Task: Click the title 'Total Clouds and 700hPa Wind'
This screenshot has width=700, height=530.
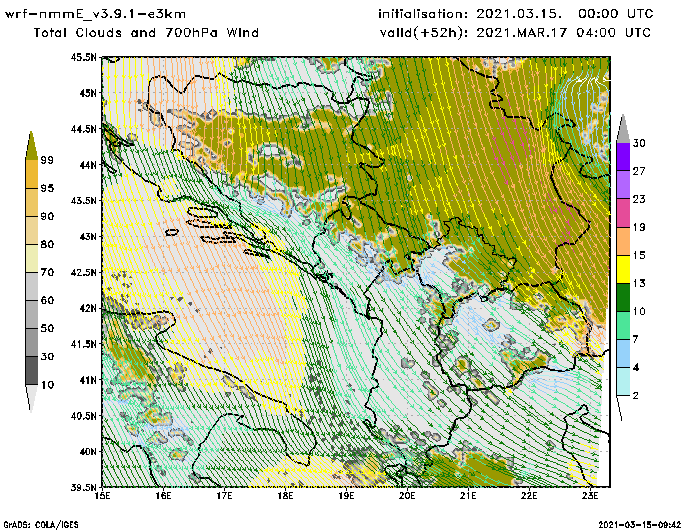Action: 146,33
